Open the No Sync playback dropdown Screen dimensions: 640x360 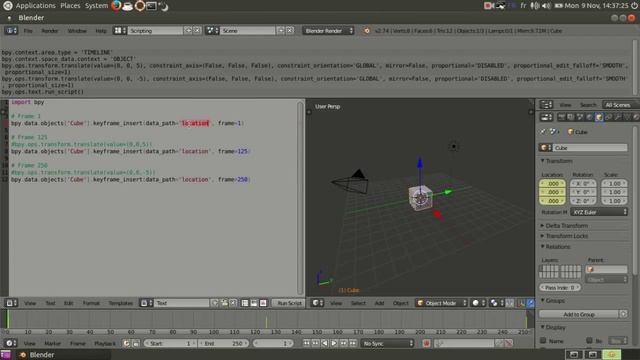tap(387, 343)
